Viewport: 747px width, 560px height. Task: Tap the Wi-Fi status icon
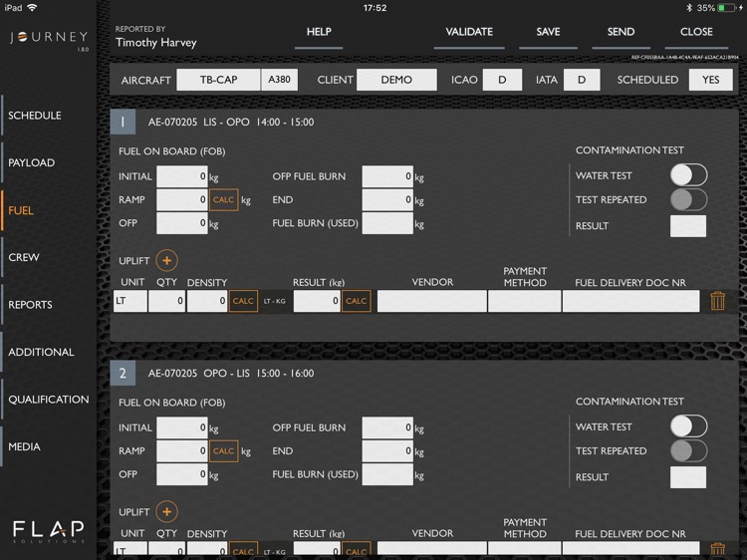point(33,8)
